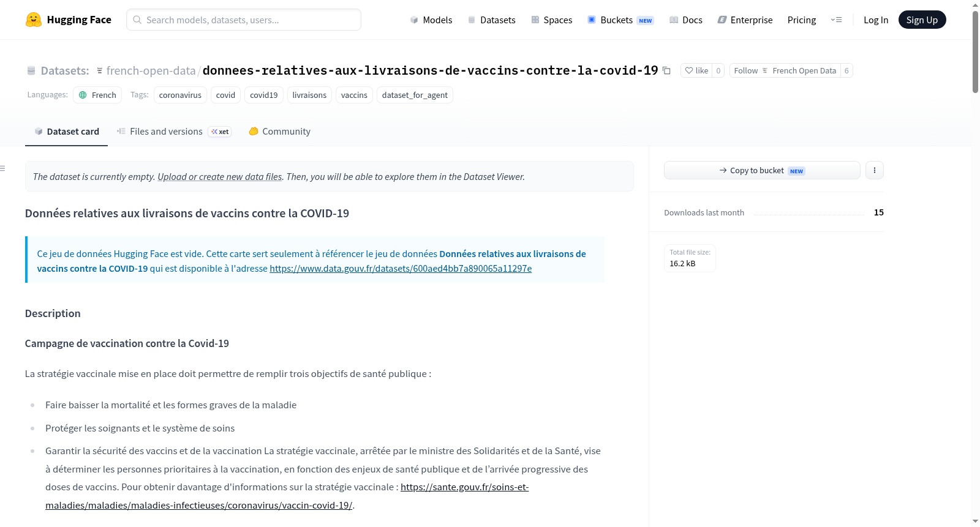This screenshot has height=527, width=980.
Task: Click heading Campagne de vaccination contre la Covid-19
Action: pos(127,343)
